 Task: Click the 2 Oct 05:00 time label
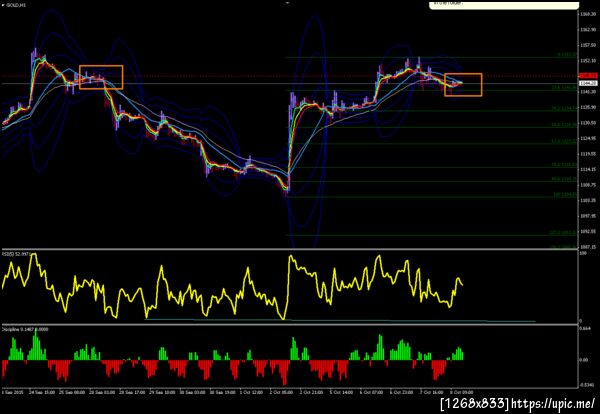pos(281,393)
